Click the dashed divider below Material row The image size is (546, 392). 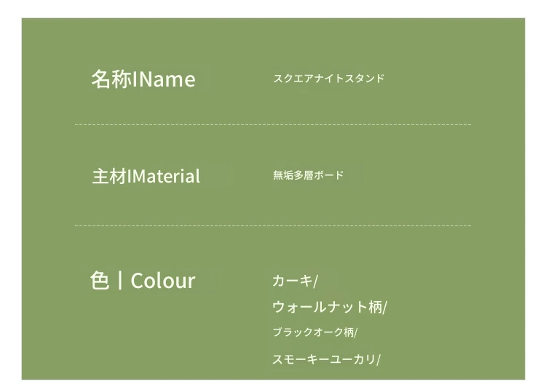point(273,225)
